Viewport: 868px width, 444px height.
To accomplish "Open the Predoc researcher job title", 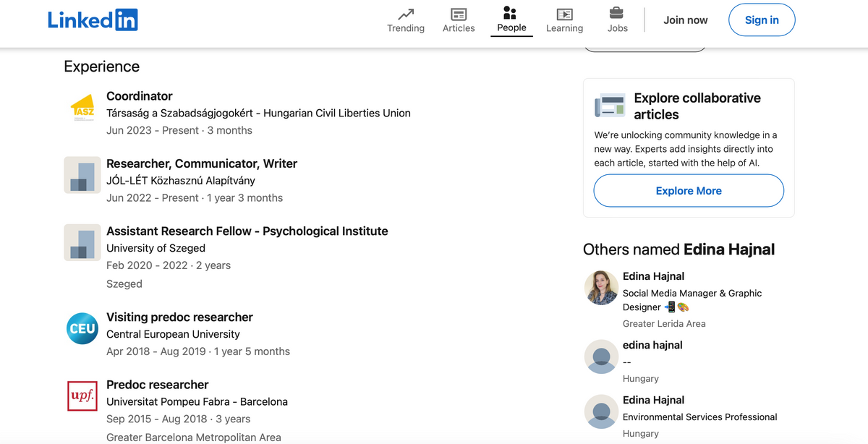I will (158, 385).
